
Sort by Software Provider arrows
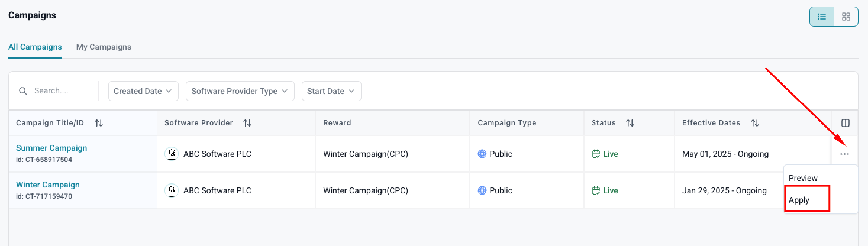pyautogui.click(x=247, y=123)
